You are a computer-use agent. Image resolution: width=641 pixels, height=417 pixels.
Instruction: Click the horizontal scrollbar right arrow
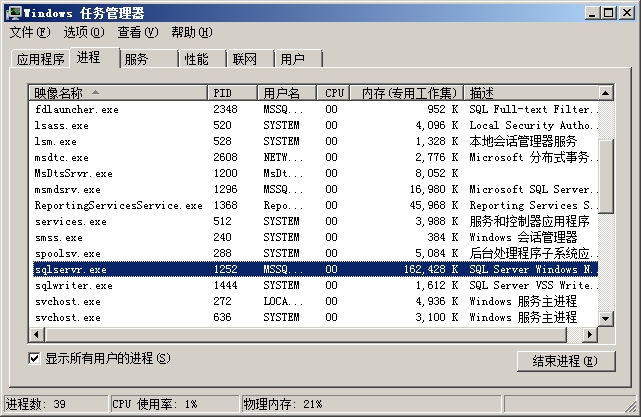pos(589,334)
